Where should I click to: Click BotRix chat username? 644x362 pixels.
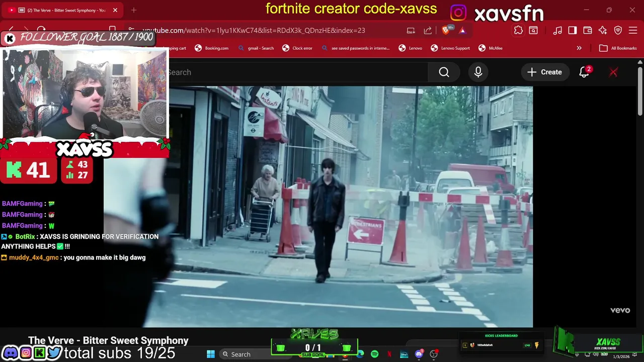[x=25, y=236]
